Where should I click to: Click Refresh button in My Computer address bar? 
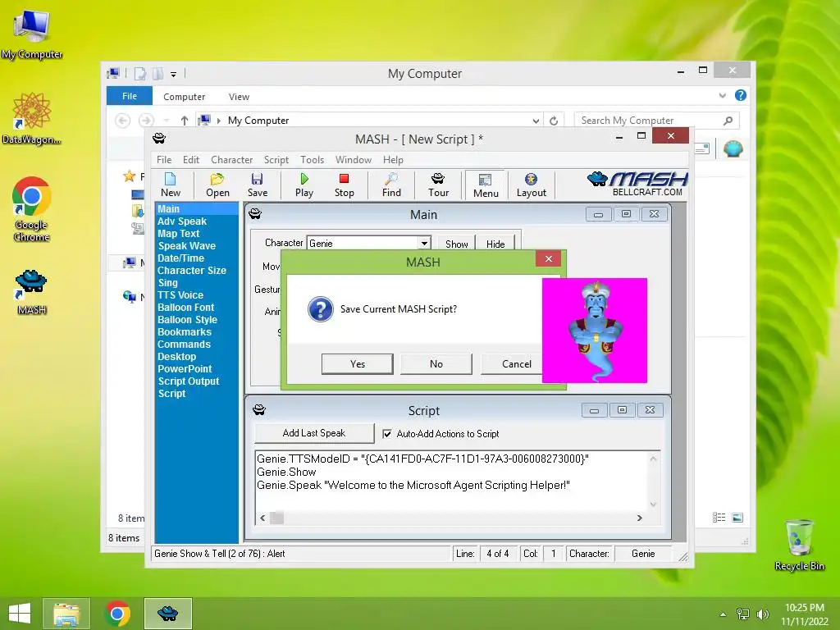(x=554, y=121)
